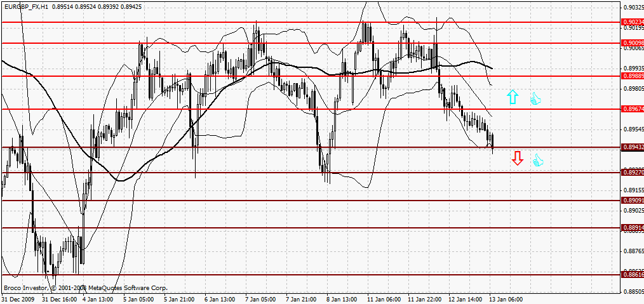Click the cyan up arrow on the chart

[x=512, y=97]
